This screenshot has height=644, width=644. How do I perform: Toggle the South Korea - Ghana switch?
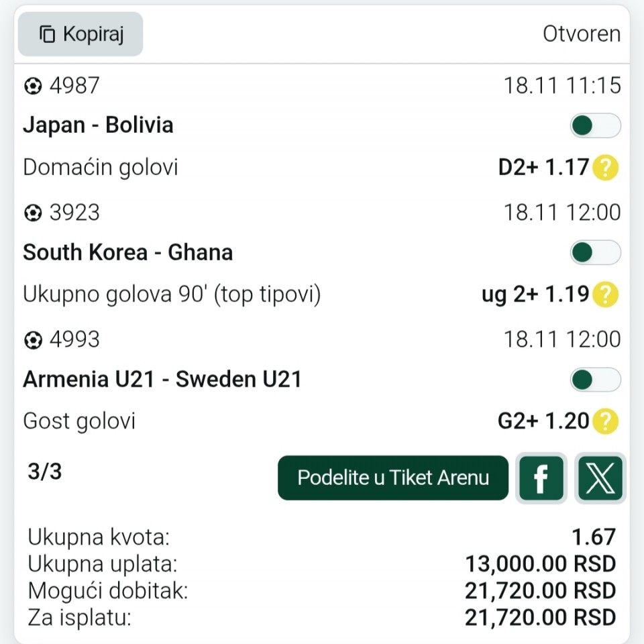(595, 253)
